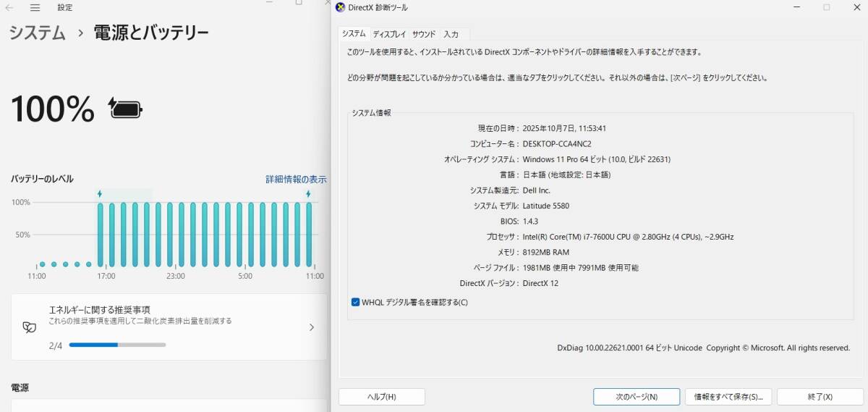
Task: Click the バッテリーのレベル heading
Action: click(x=42, y=179)
